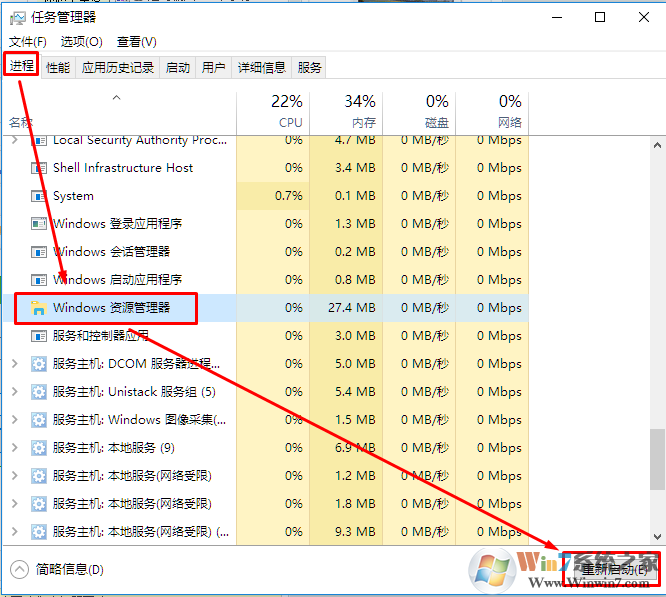This screenshot has height=597, width=666.
Task: Switch to the 进程 tab
Action: pyautogui.click(x=22, y=66)
